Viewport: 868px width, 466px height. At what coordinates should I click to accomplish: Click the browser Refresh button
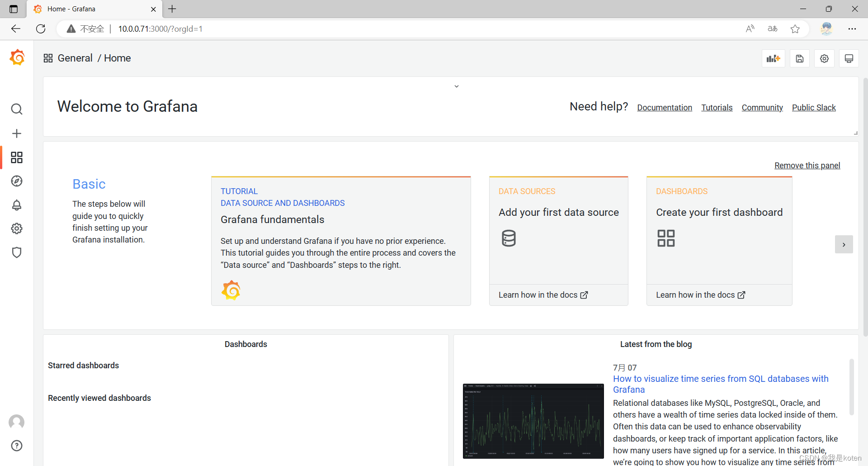tap(41, 29)
